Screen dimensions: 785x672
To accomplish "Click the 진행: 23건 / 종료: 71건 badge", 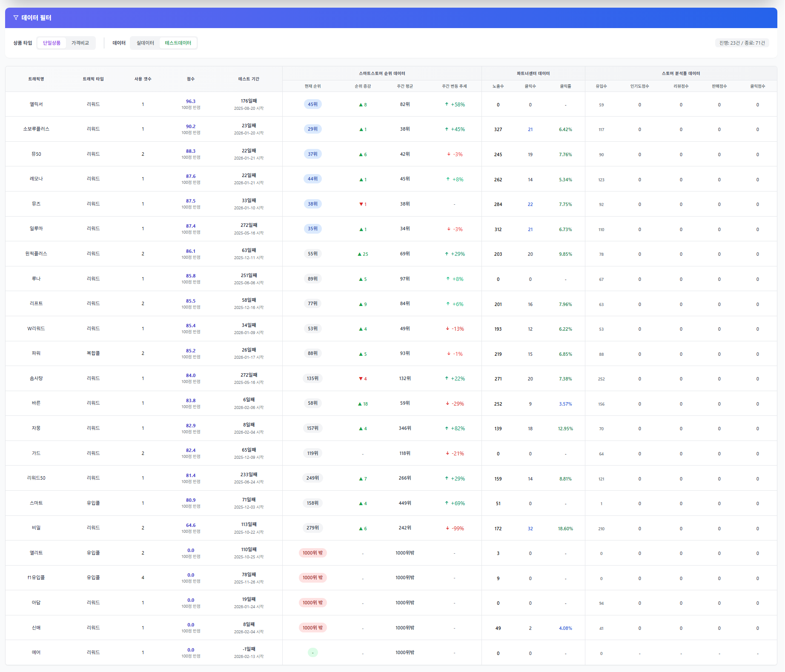I will (742, 43).
